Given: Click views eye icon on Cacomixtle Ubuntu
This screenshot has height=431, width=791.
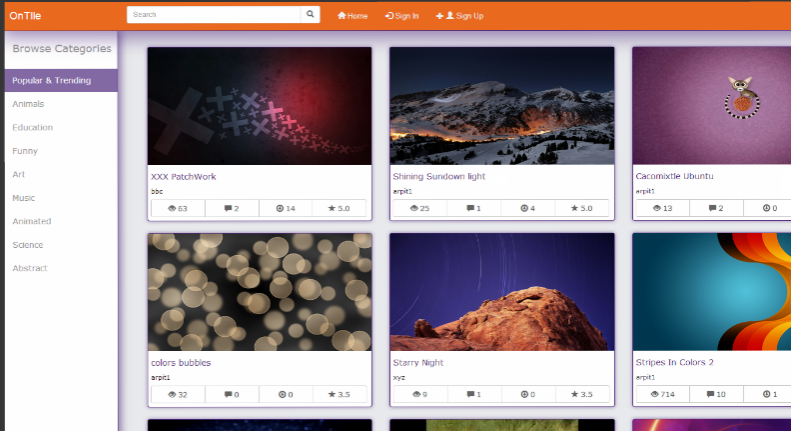Looking at the screenshot, I should (x=657, y=208).
